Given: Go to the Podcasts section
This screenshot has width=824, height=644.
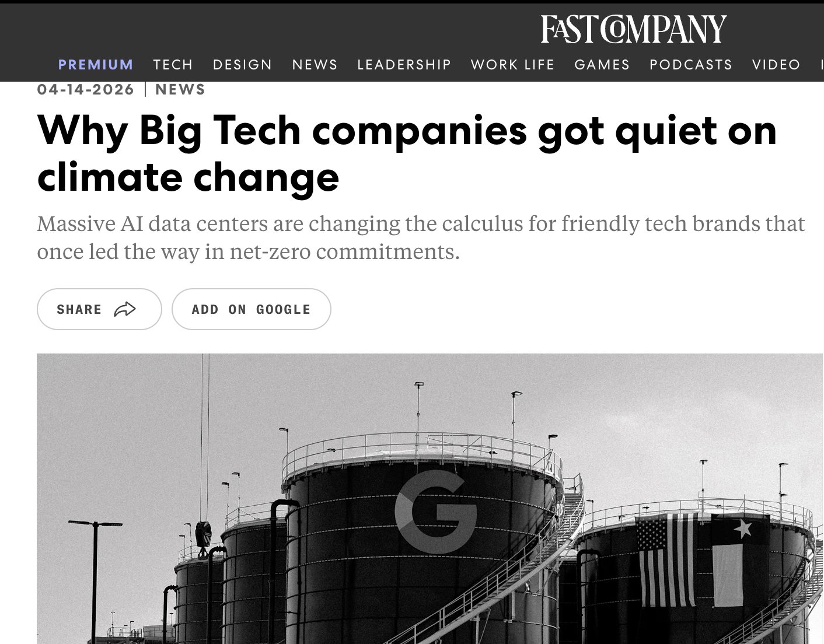Looking at the screenshot, I should [690, 65].
